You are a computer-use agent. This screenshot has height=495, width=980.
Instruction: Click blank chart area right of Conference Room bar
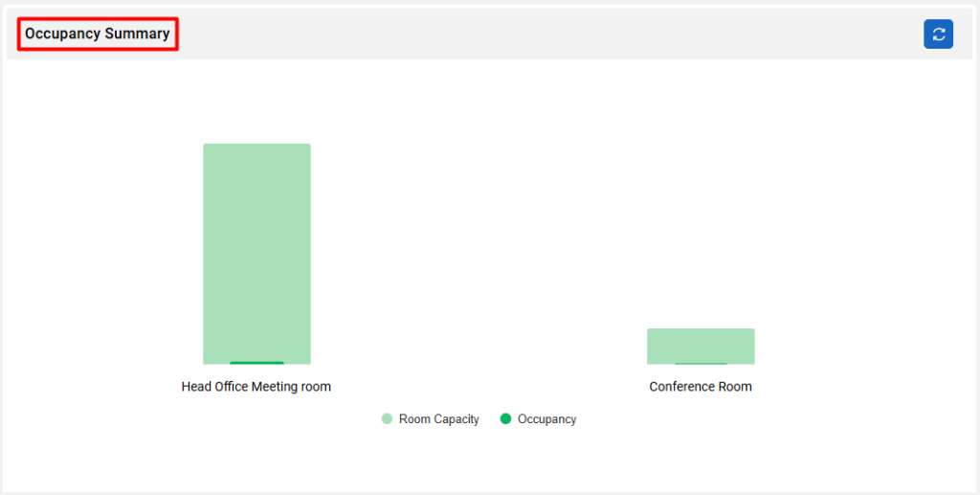pyautogui.click(x=862, y=250)
